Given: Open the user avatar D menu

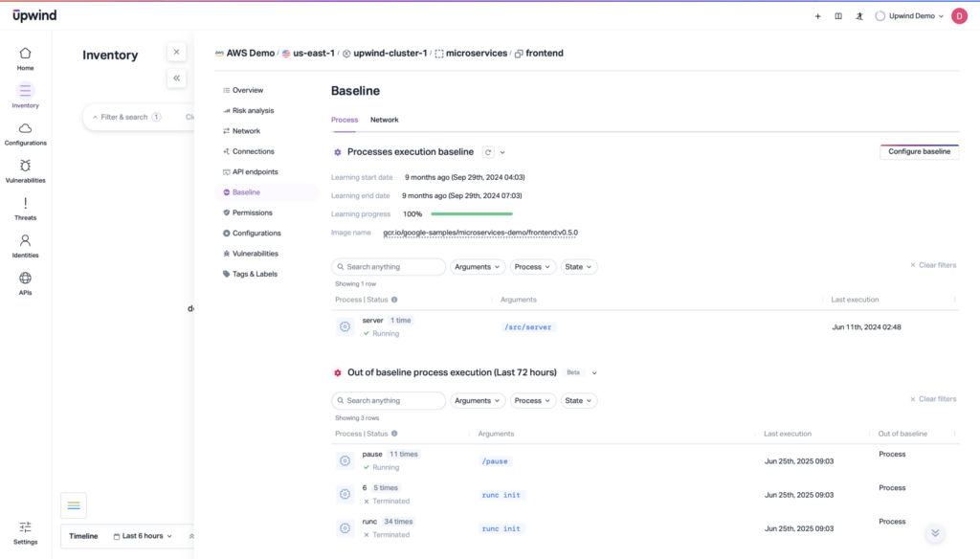Looking at the screenshot, I should point(959,16).
